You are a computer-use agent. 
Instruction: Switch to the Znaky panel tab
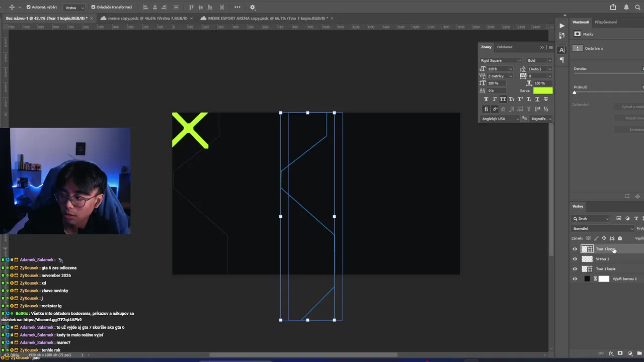point(486,47)
